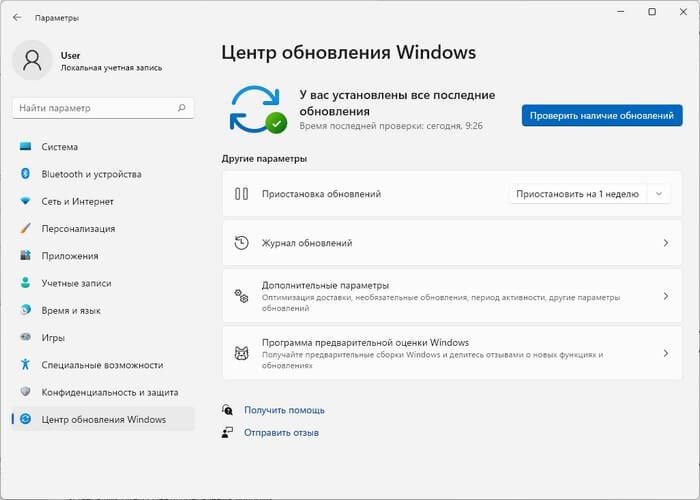Click the help icon beside Получить помощь

point(227,410)
